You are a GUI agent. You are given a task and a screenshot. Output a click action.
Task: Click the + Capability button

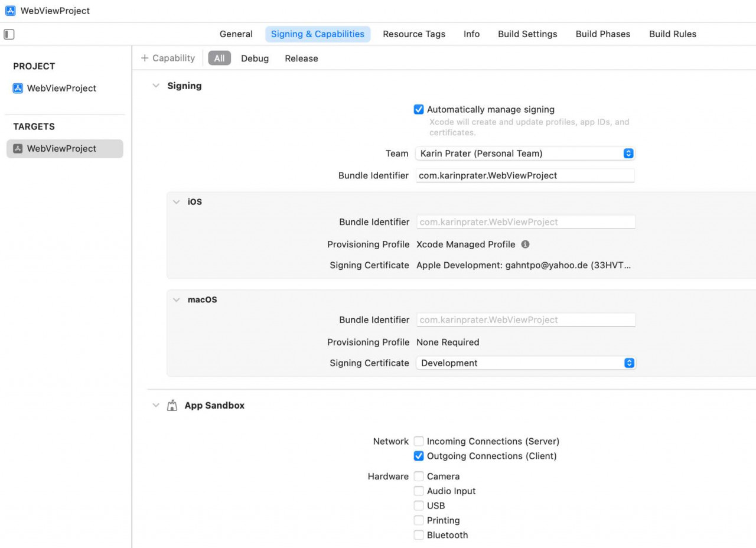pyautogui.click(x=168, y=58)
